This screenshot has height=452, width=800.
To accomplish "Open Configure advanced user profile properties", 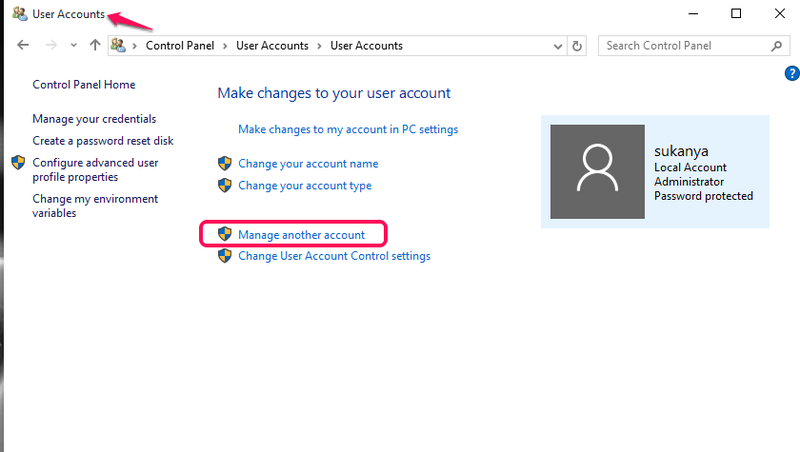I will click(x=95, y=169).
